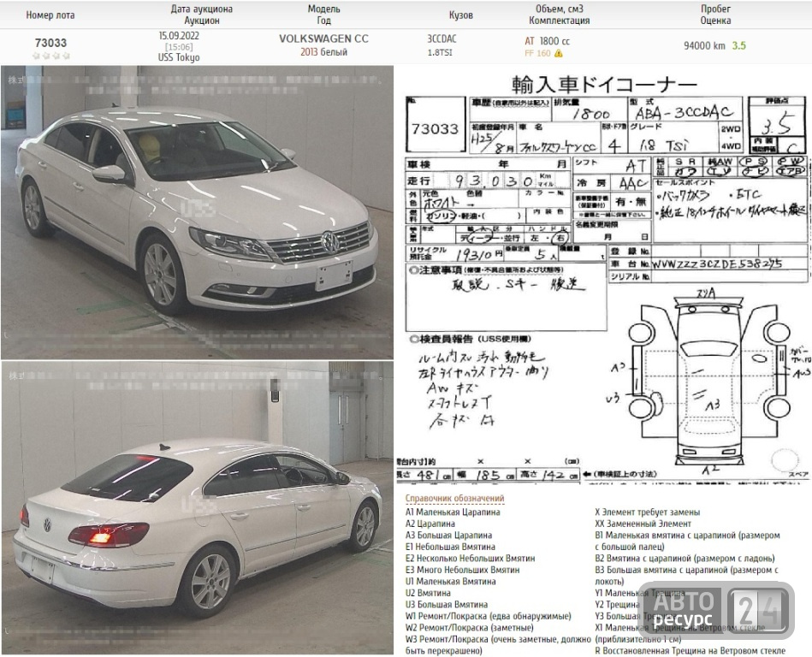
Task: Click the 'Справочник обозначений' legend heading
Action: coord(454,499)
